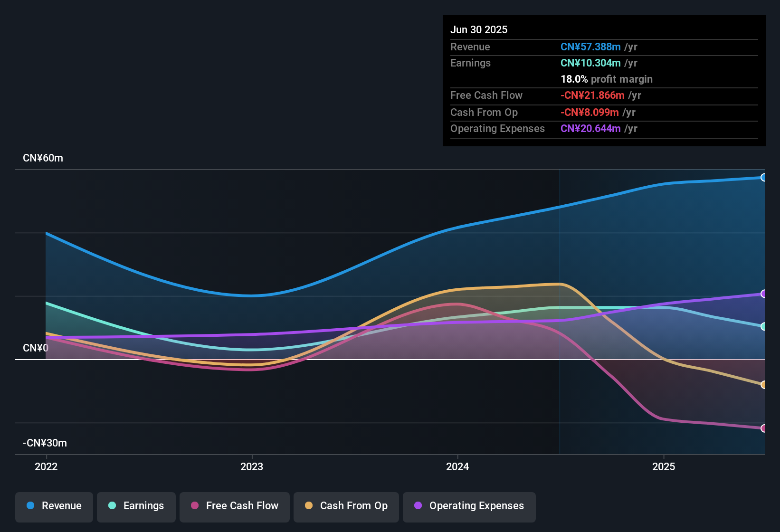Click the teal Earnings legend dot
The image size is (780, 532).
point(112,506)
